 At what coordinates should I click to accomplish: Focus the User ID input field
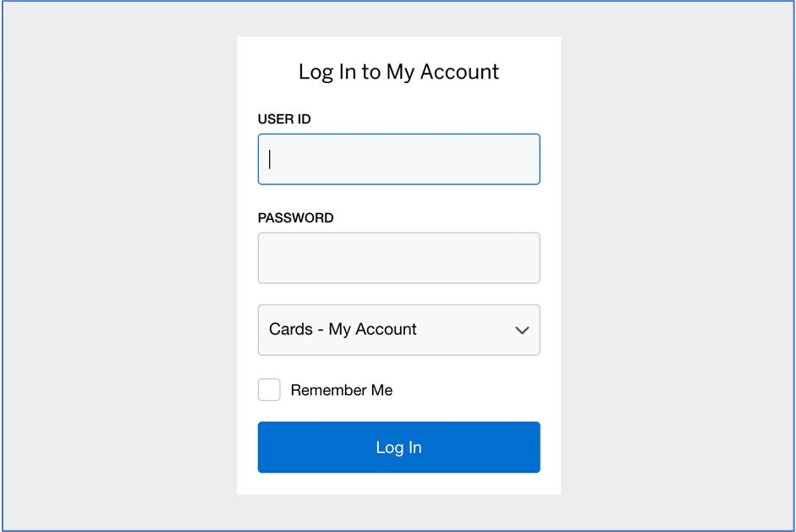pyautogui.click(x=398, y=159)
